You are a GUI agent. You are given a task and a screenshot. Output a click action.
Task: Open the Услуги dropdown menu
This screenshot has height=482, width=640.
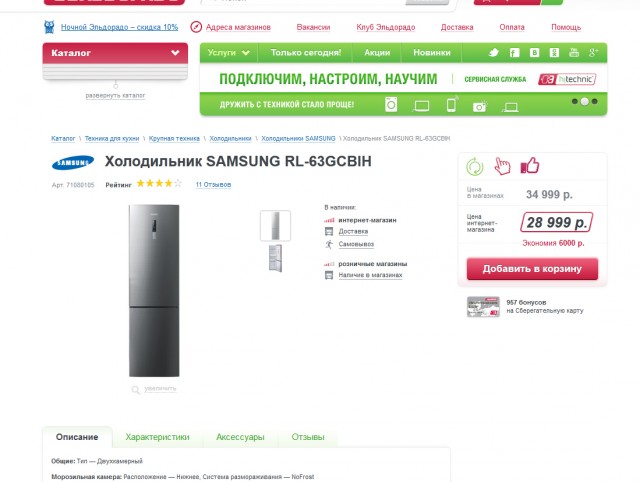228,53
